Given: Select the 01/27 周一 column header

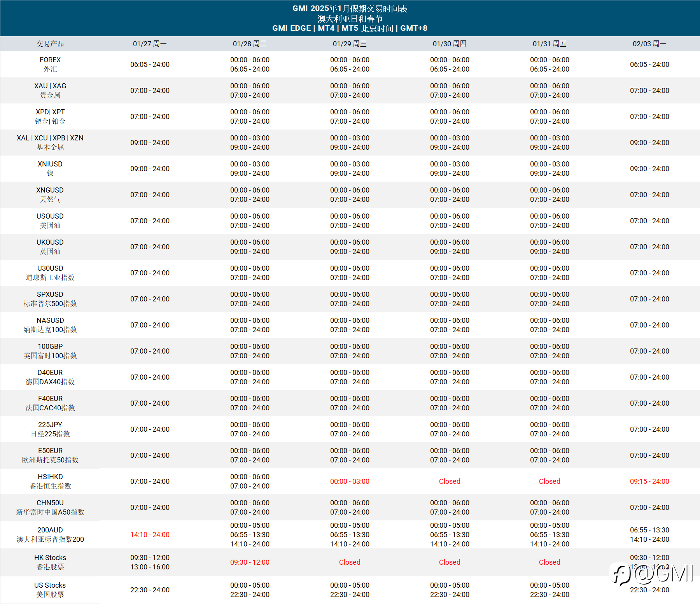Looking at the screenshot, I should [x=150, y=44].
